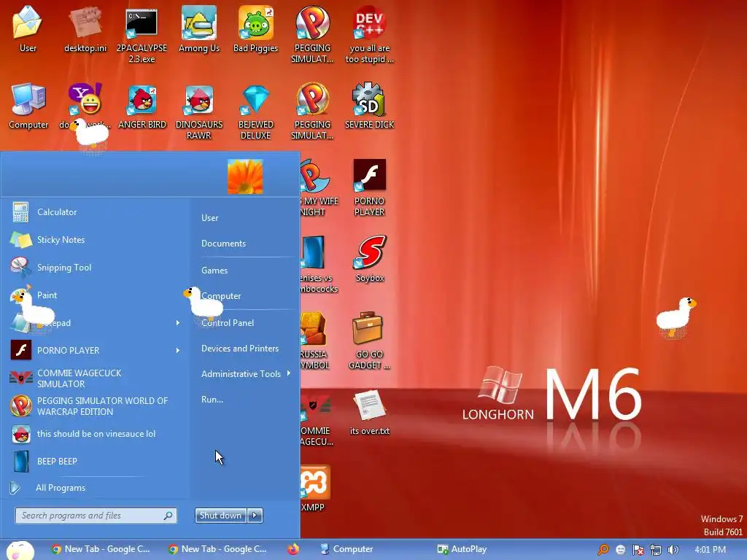Open Sticky Notes from Start menu
Viewport: 747px width, 560px height.
click(96, 239)
